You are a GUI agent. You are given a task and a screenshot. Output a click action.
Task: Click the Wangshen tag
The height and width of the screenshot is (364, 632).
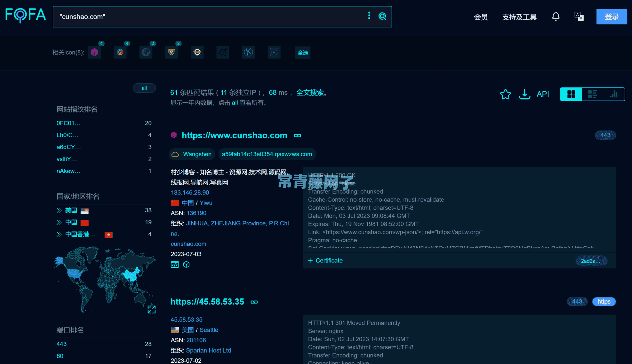point(192,154)
